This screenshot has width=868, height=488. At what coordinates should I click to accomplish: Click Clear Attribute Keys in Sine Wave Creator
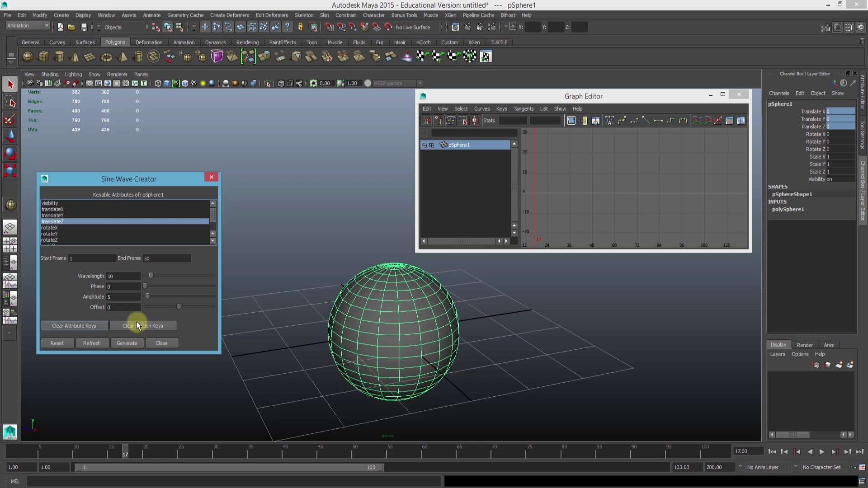(x=74, y=326)
